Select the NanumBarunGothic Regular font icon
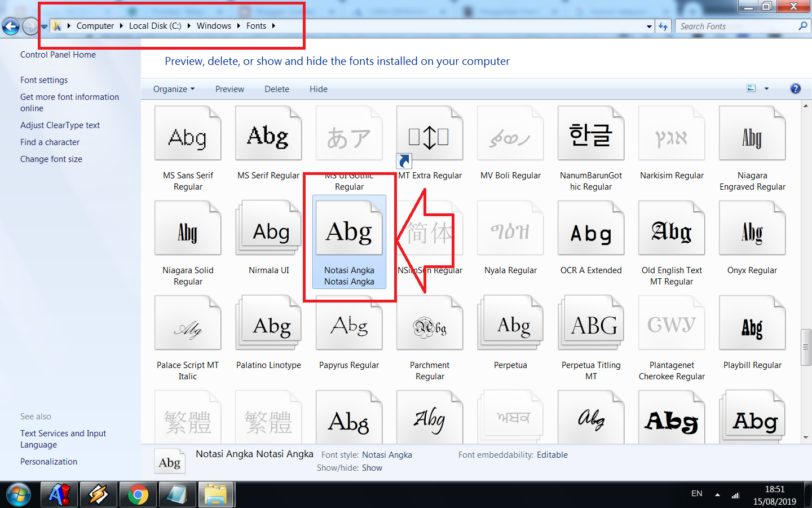The image size is (812, 508). (x=591, y=134)
